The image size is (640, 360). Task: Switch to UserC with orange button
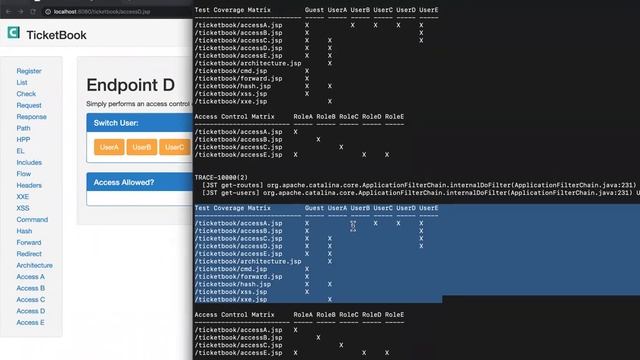coord(175,147)
